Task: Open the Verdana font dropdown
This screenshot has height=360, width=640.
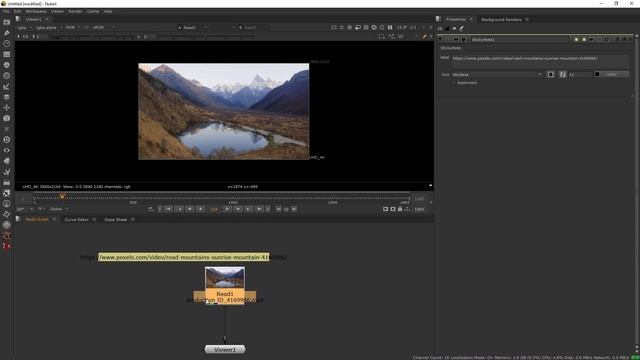Action: click(x=497, y=75)
